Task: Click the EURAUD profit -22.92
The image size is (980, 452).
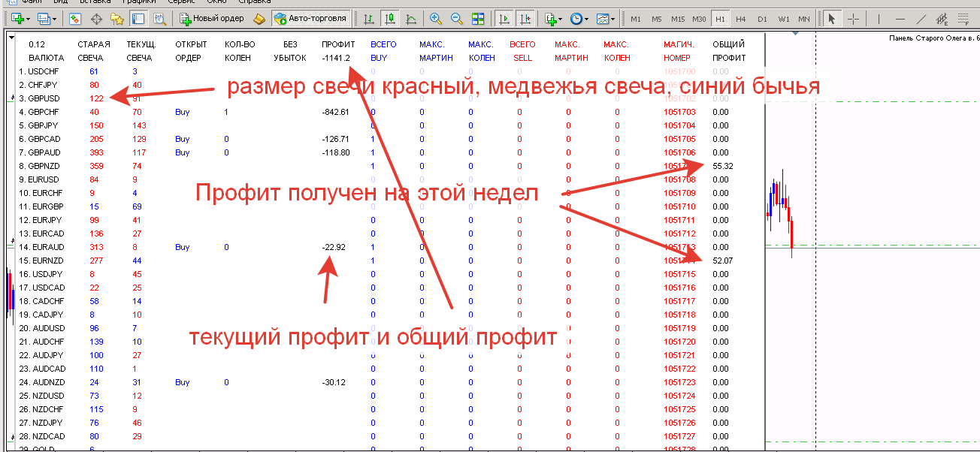Action: click(334, 247)
